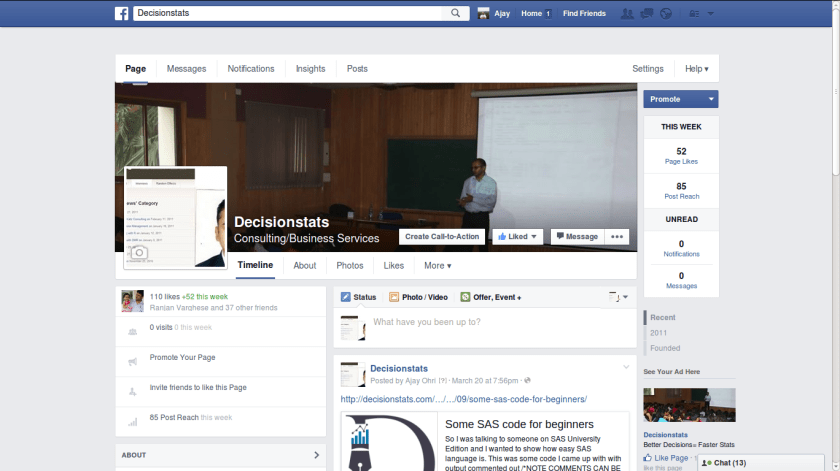Viewport: 840px width, 471px height.
Task: Click the search magnifier icon
Action: (455, 13)
